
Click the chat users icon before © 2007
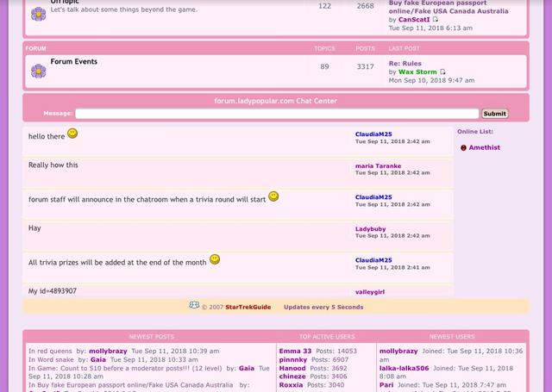click(194, 305)
